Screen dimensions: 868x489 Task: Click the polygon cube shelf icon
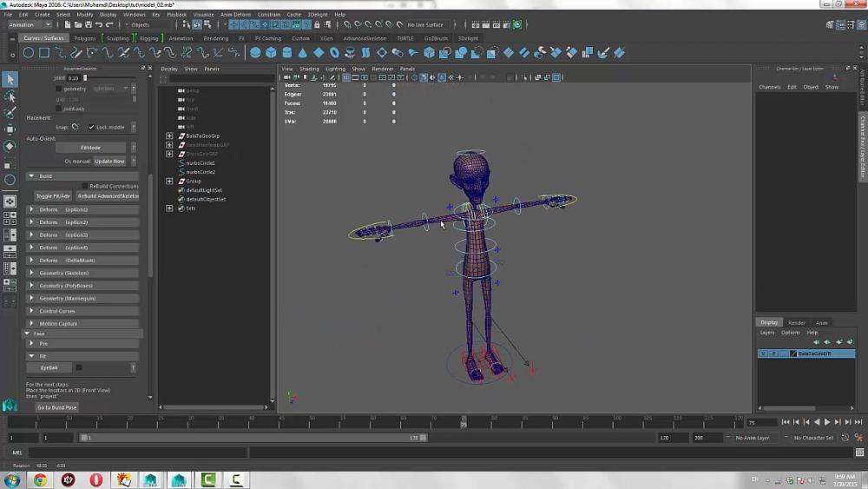pos(272,53)
